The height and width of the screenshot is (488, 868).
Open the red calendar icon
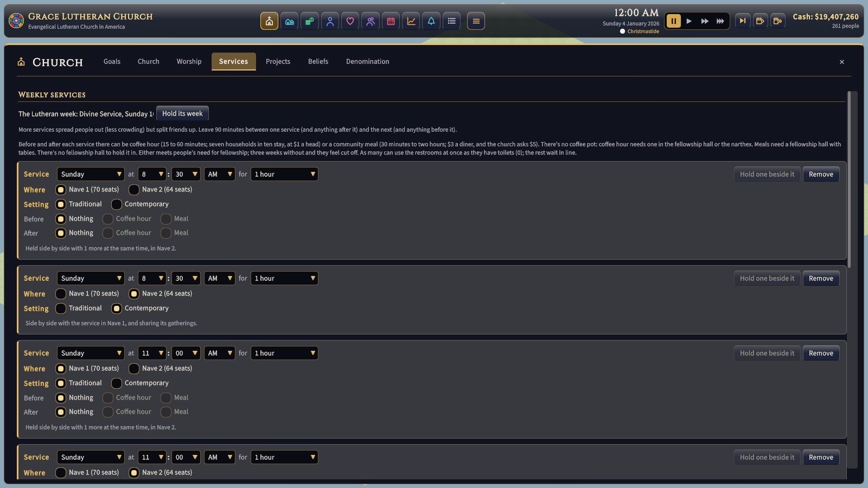coord(391,21)
